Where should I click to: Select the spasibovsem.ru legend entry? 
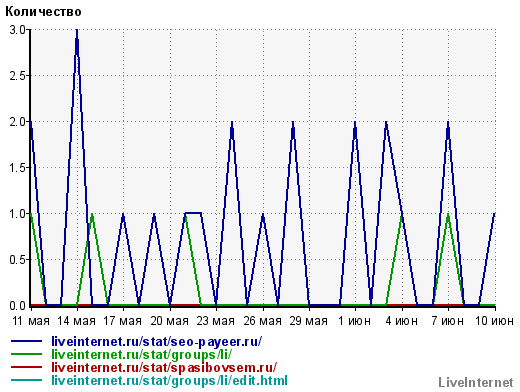[164, 367]
